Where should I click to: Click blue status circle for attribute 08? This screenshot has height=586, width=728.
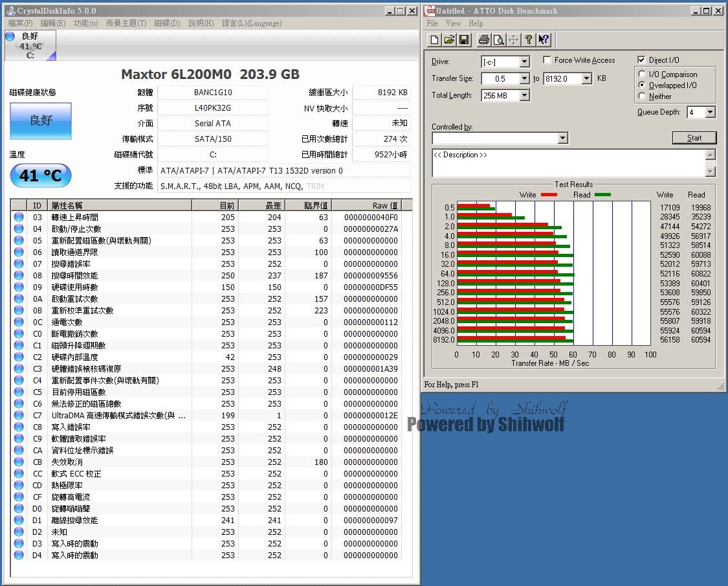pyautogui.click(x=19, y=275)
